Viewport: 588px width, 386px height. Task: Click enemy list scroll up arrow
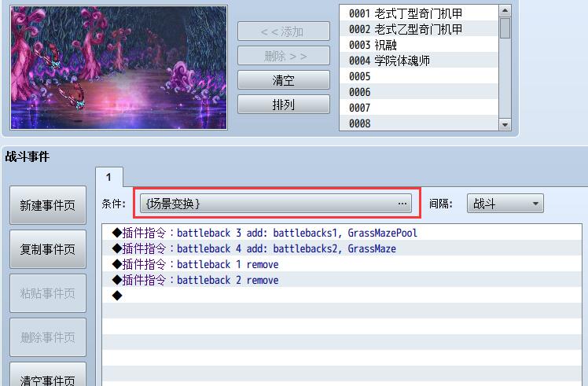[505, 10]
